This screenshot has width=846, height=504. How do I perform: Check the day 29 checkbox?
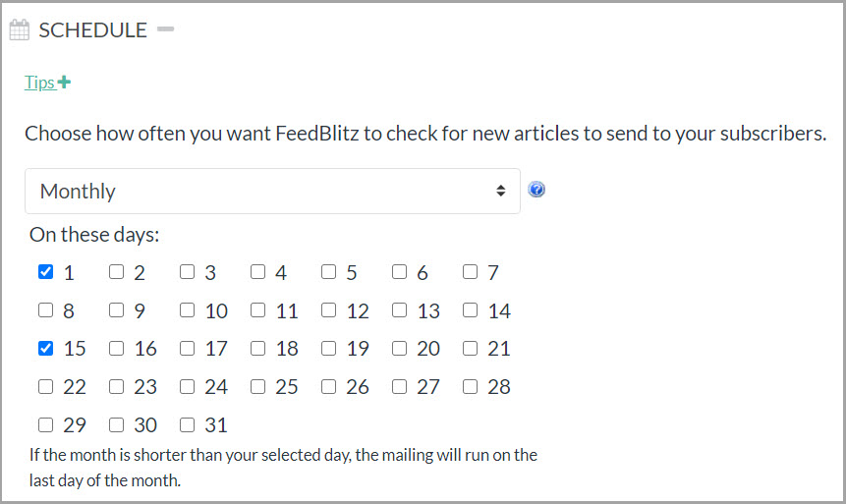tap(46, 425)
